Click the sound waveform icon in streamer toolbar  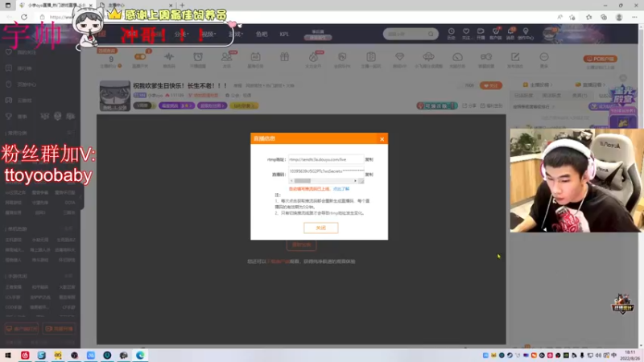(x=169, y=56)
